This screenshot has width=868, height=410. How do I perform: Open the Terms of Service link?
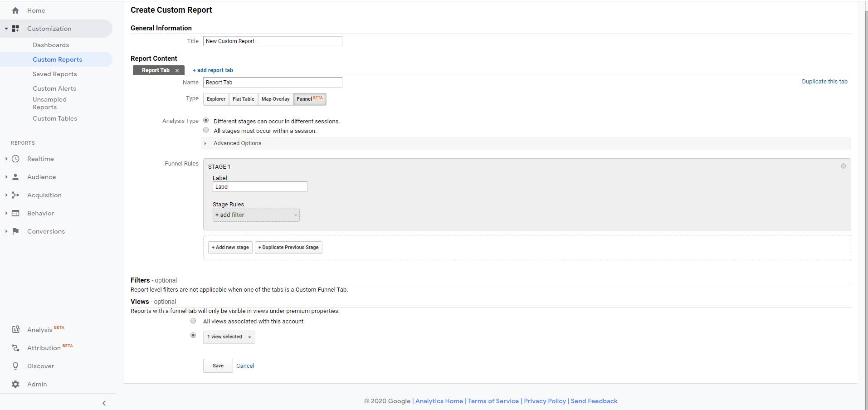point(493,401)
